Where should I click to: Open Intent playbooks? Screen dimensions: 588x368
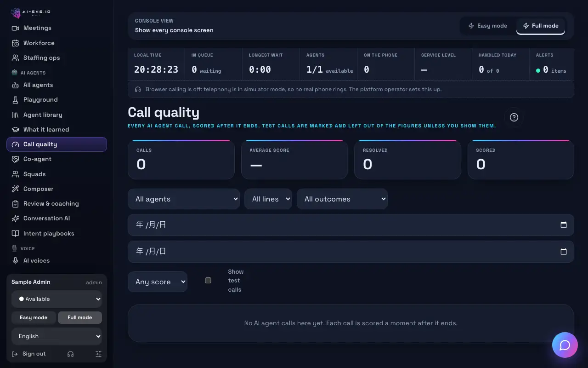pos(57,234)
